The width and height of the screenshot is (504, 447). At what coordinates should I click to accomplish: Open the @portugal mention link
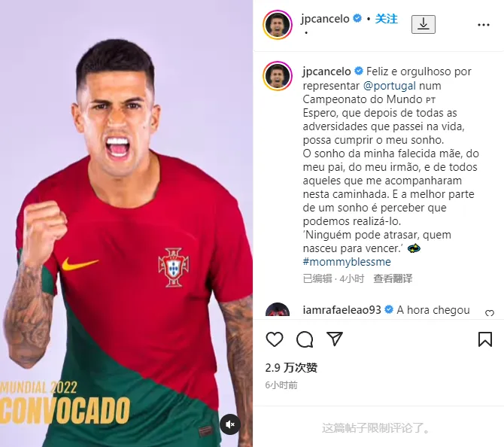pyautogui.click(x=390, y=86)
